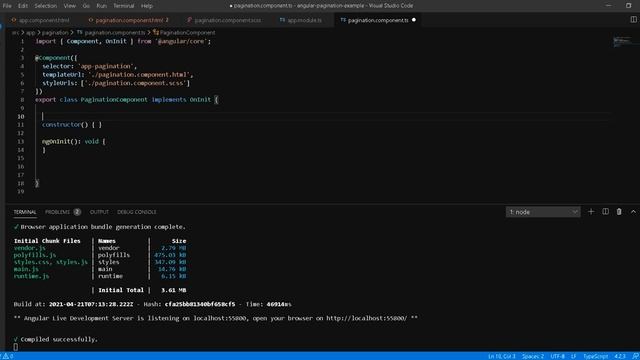Open the File menu

(x=7, y=6)
